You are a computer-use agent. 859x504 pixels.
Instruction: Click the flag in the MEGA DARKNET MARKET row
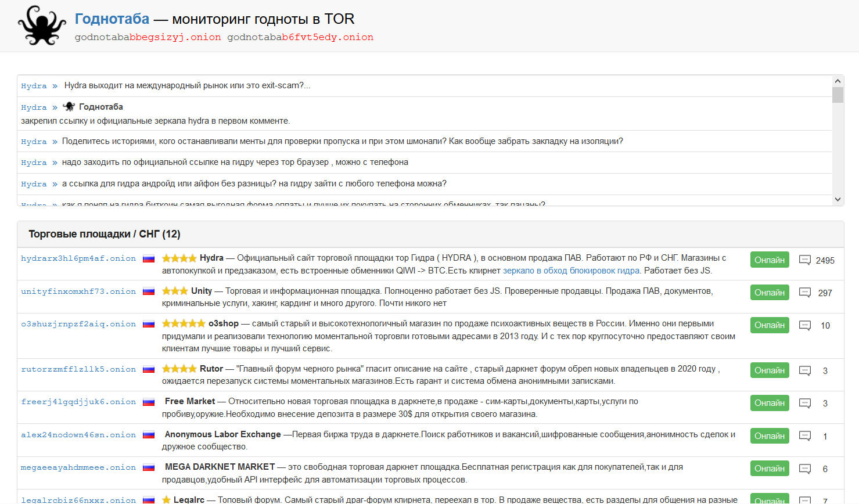pos(149,467)
